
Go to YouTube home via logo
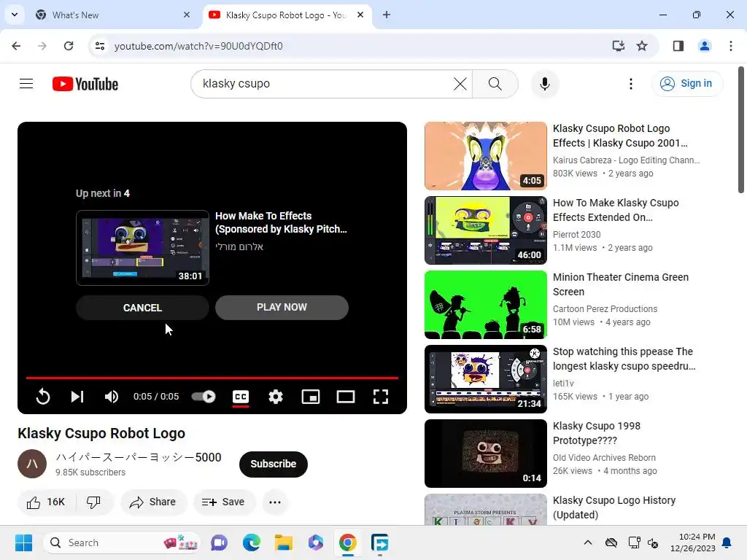coord(85,84)
